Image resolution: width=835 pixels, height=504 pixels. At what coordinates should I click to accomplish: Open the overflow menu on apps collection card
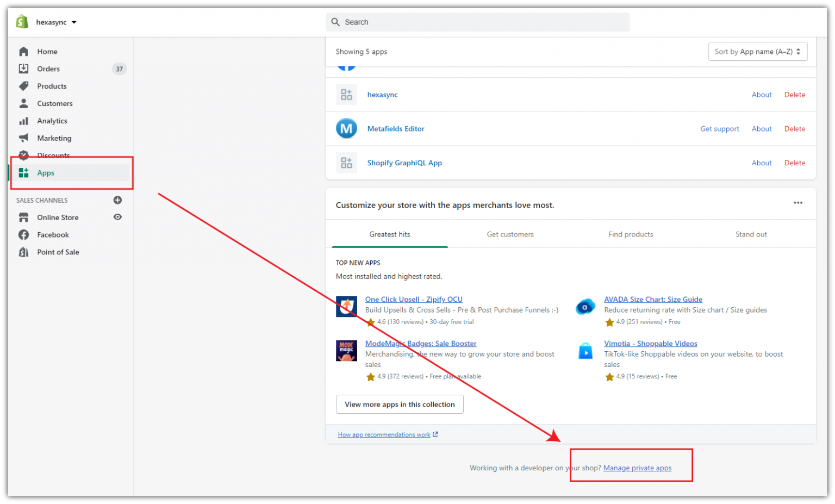click(x=797, y=203)
